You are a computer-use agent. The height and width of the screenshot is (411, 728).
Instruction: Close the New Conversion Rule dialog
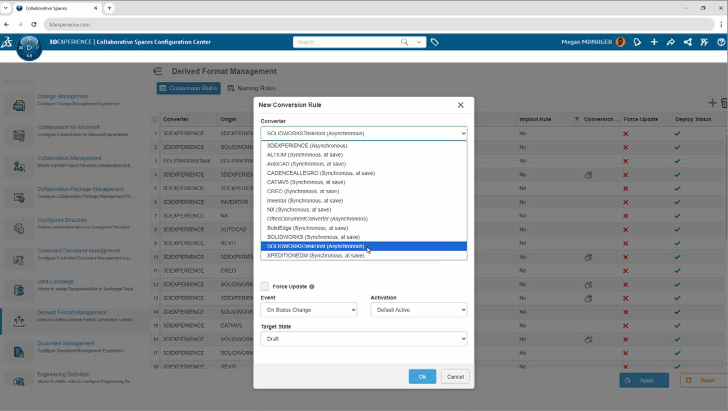461,105
